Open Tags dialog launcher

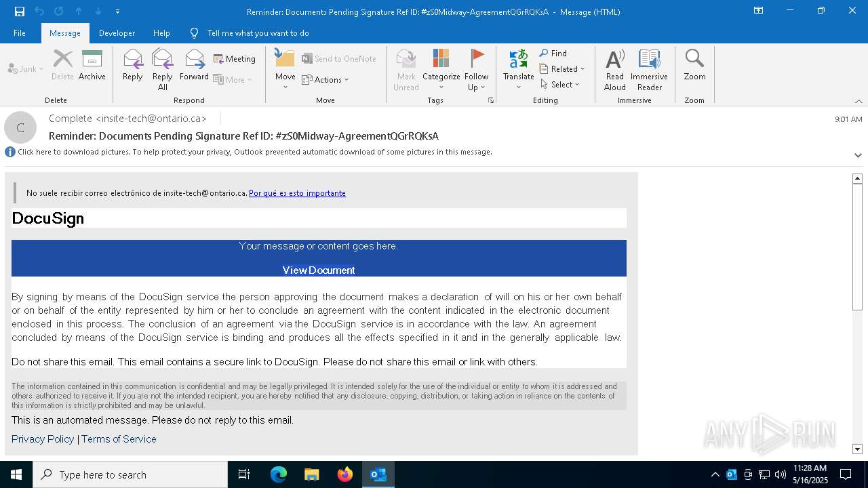491,100
